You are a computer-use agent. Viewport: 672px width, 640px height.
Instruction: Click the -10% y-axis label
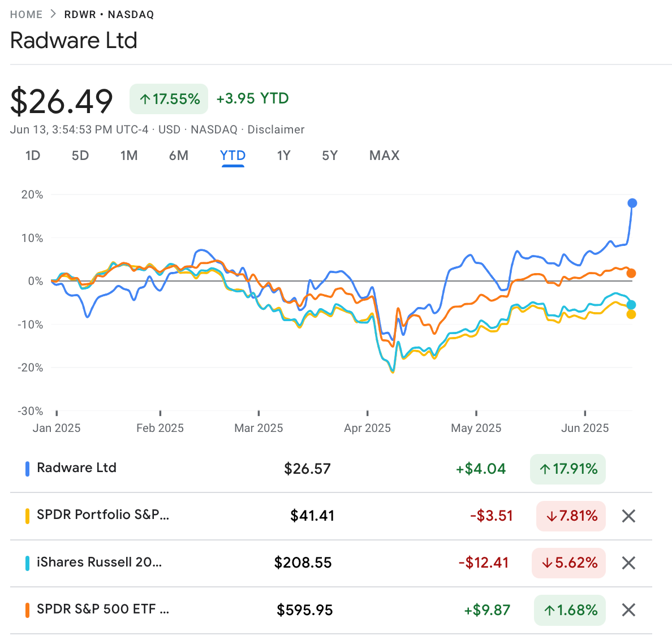(31, 325)
